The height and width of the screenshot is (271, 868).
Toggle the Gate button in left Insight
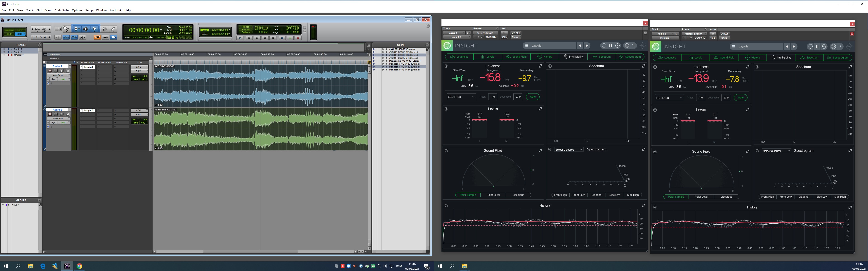533,97
